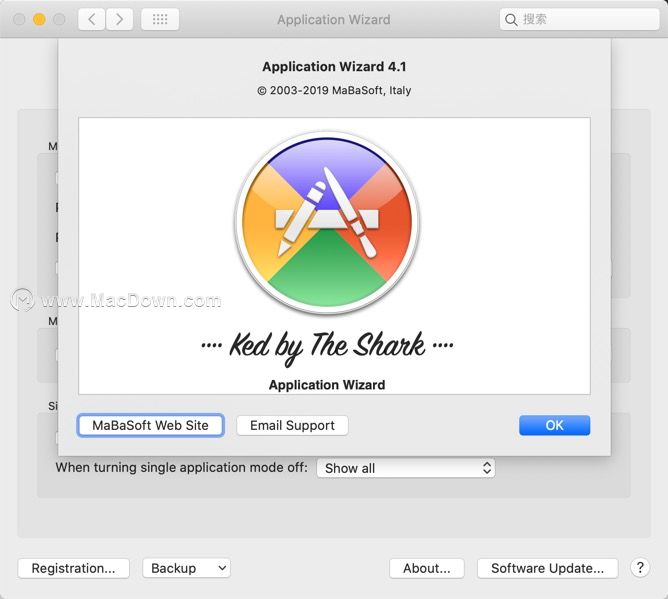Show all preferences via grid icon
668x599 pixels.
tap(160, 19)
